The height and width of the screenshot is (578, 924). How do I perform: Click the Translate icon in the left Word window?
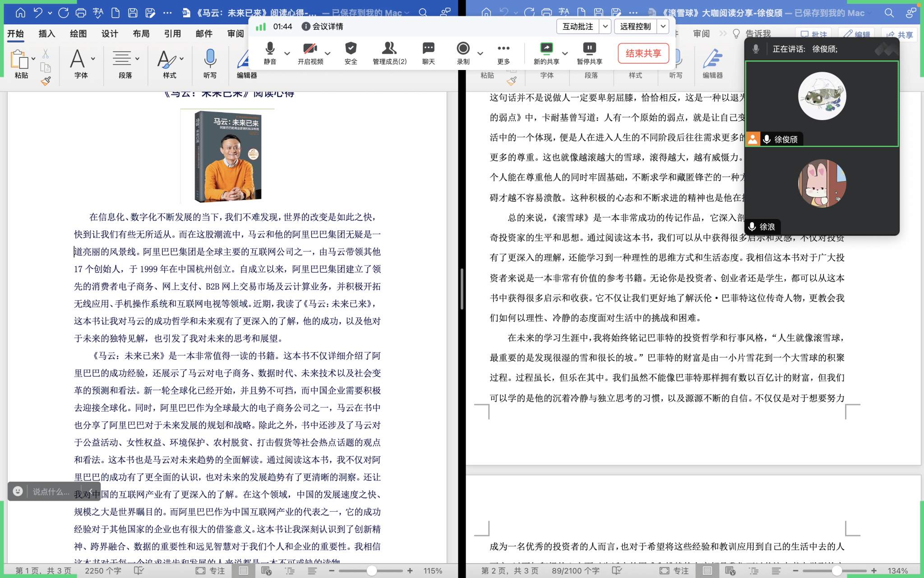click(x=98, y=13)
